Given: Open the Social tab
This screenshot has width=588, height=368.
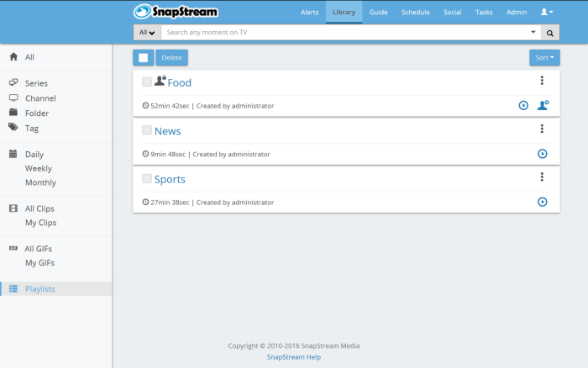Looking at the screenshot, I should click(x=452, y=12).
